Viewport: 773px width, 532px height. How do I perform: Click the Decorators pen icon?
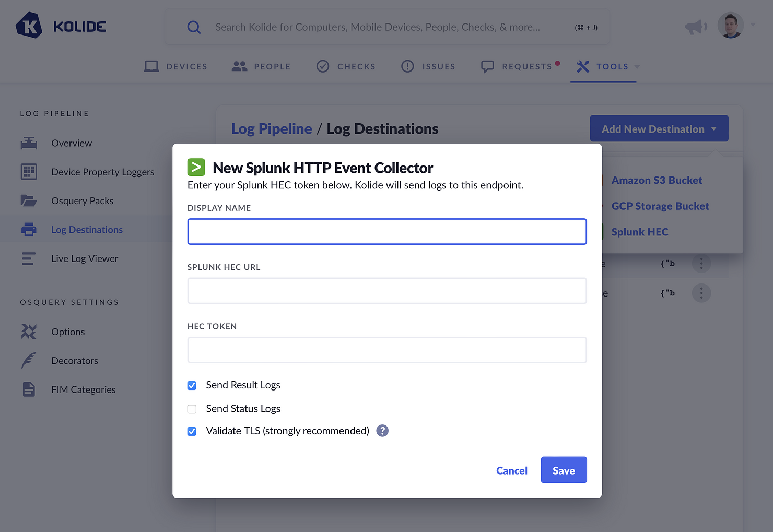29,360
